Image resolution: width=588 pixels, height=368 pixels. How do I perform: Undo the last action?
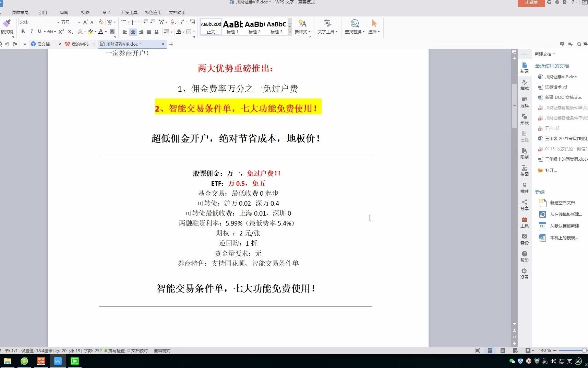(x=7, y=44)
